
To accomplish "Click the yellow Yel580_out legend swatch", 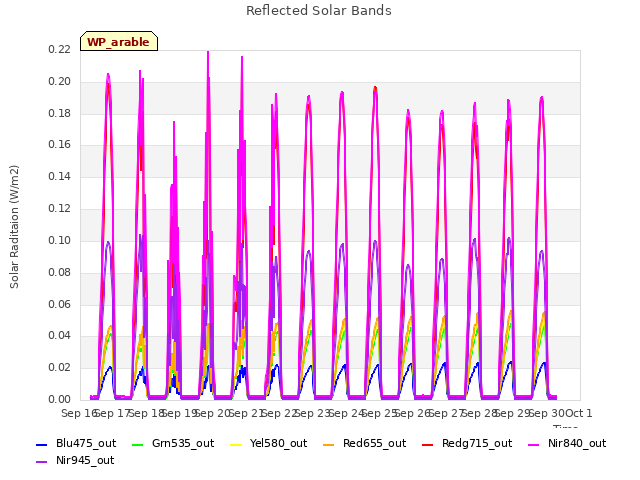I will (236, 444).
